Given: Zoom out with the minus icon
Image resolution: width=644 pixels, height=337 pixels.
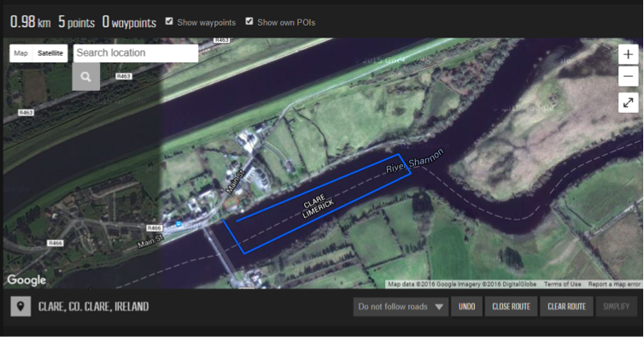Looking at the screenshot, I should tap(628, 76).
